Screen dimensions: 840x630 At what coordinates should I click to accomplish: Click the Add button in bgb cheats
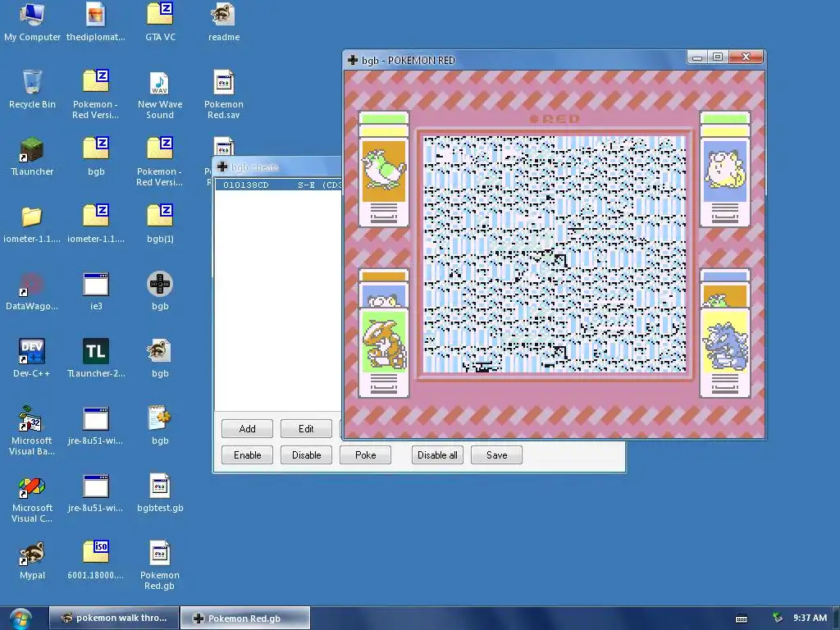coord(247,428)
